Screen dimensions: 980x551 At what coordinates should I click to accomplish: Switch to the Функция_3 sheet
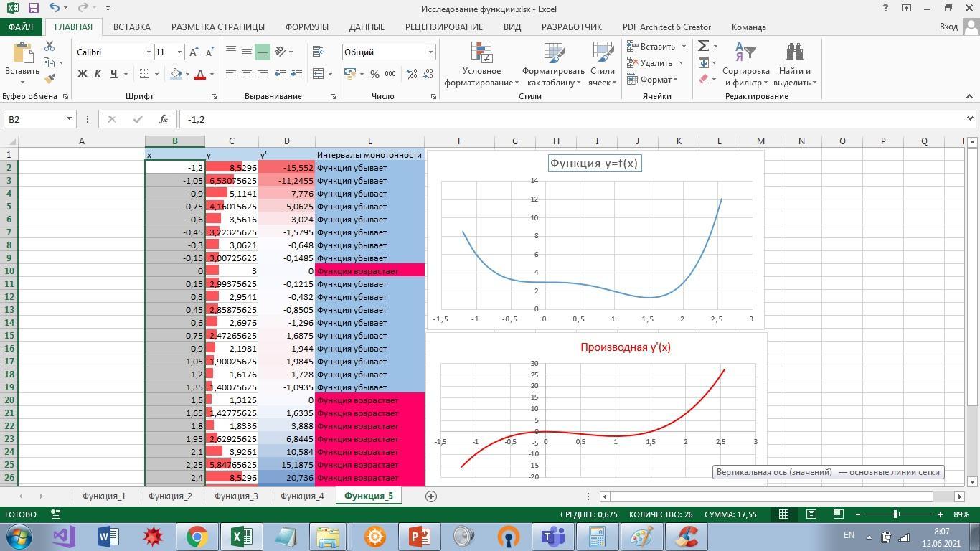tap(236, 496)
